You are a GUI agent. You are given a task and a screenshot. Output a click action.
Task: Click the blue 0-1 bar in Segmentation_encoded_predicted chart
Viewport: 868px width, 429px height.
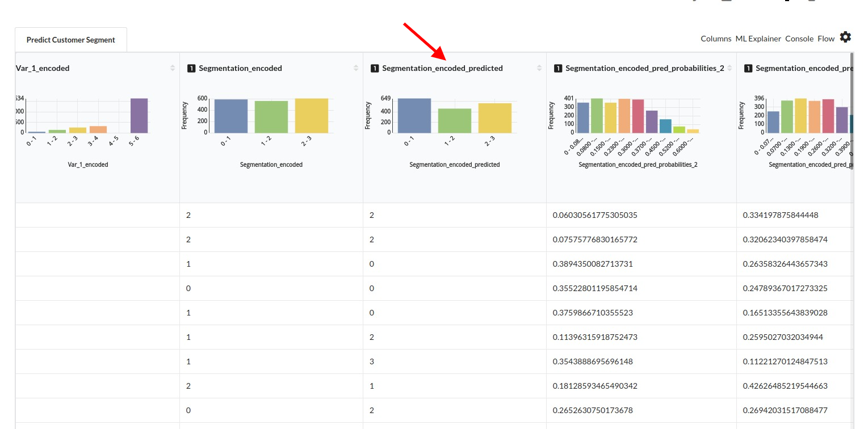point(414,116)
